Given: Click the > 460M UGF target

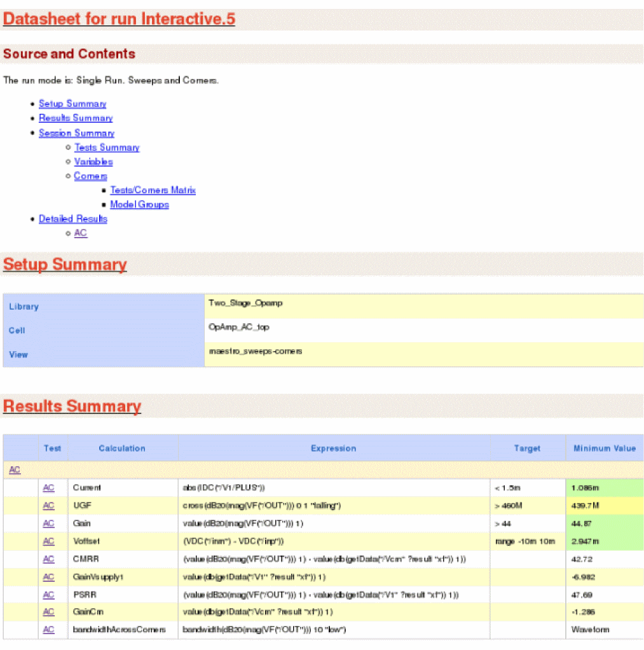Looking at the screenshot, I should (x=509, y=506).
